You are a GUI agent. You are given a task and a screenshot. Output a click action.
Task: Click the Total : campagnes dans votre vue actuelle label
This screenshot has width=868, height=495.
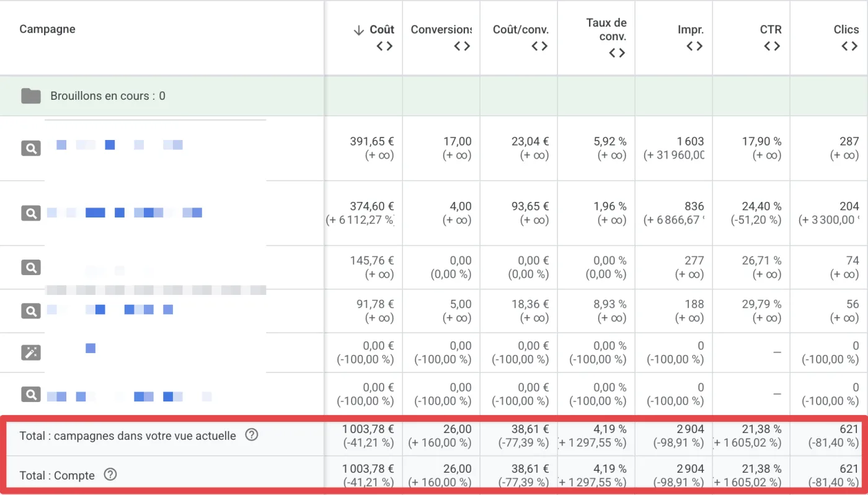128,436
